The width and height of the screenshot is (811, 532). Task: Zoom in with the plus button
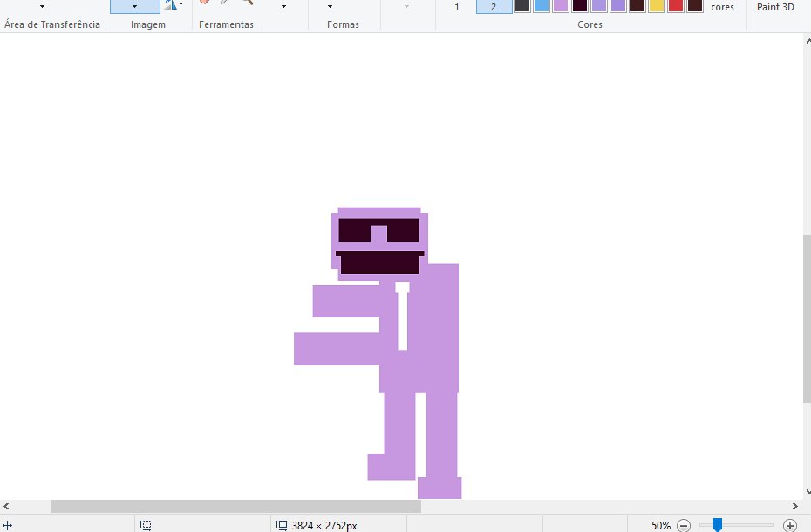[790, 526]
